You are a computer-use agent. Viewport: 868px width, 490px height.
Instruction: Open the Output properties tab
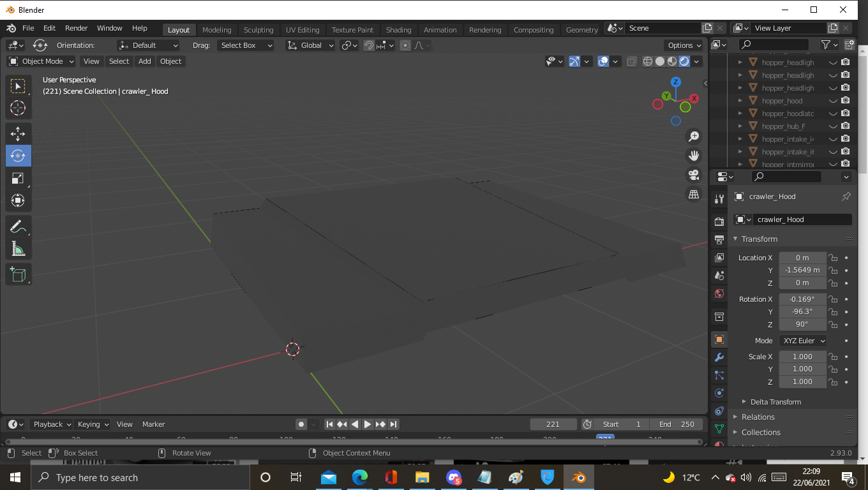click(x=719, y=239)
